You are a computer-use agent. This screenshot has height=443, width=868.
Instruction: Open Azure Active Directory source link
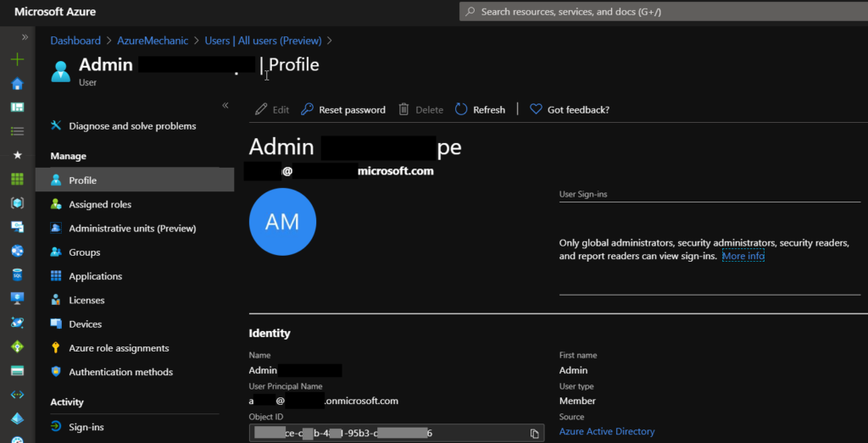coord(607,431)
